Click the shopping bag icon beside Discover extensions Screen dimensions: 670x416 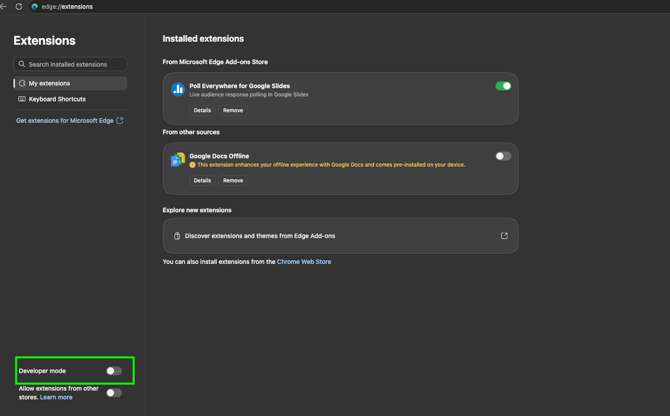click(x=177, y=236)
